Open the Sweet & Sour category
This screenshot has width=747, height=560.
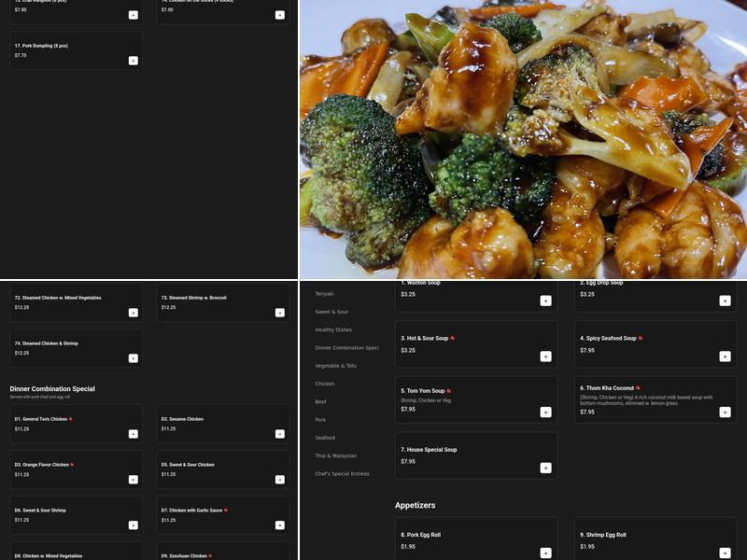click(331, 310)
